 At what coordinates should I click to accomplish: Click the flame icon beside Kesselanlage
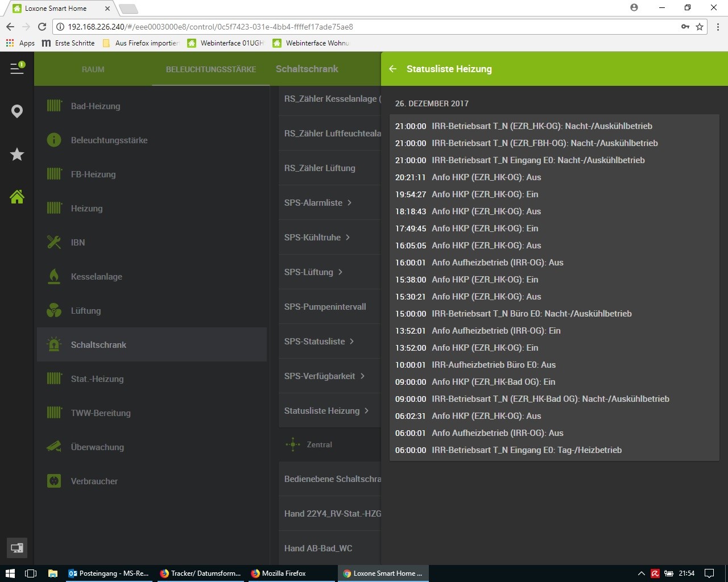coord(54,276)
